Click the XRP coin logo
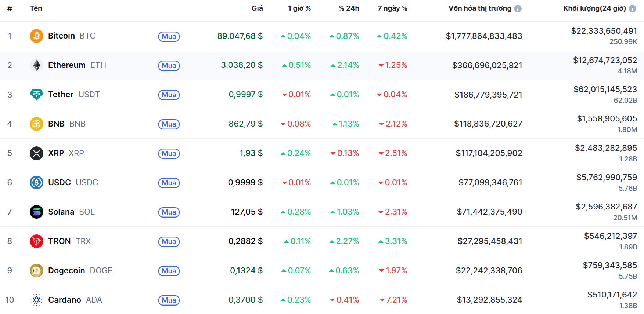The width and height of the screenshot is (644, 314). tap(36, 153)
